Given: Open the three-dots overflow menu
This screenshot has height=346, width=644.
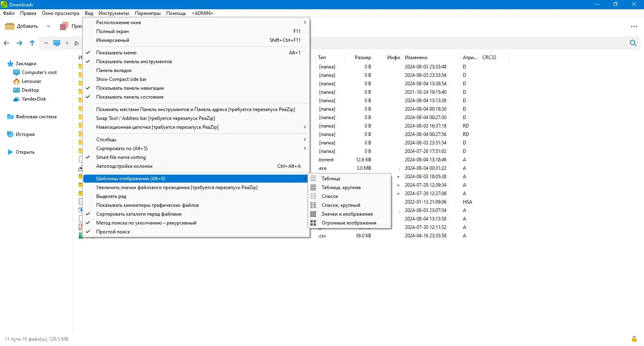Looking at the screenshot, I should [634, 27].
